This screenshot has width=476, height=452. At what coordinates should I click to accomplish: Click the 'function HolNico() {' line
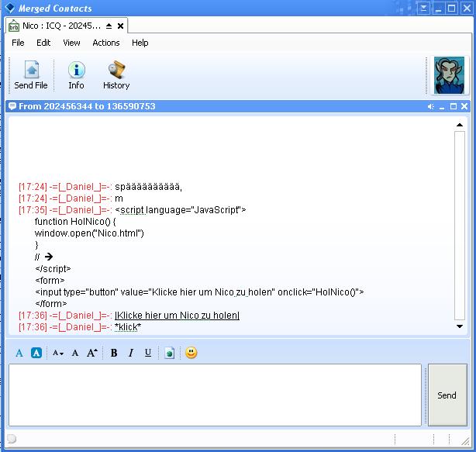[75, 222]
